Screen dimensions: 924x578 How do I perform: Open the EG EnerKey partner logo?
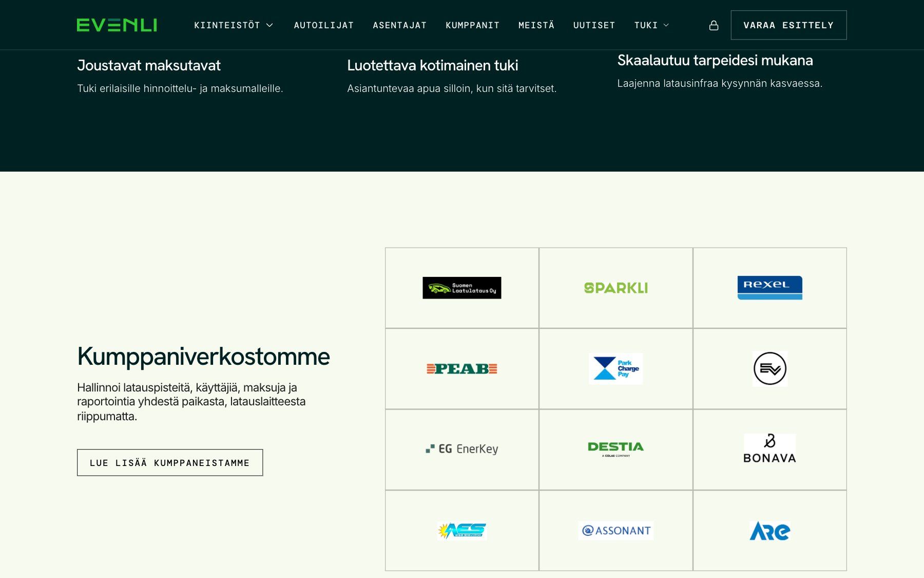coord(462,449)
